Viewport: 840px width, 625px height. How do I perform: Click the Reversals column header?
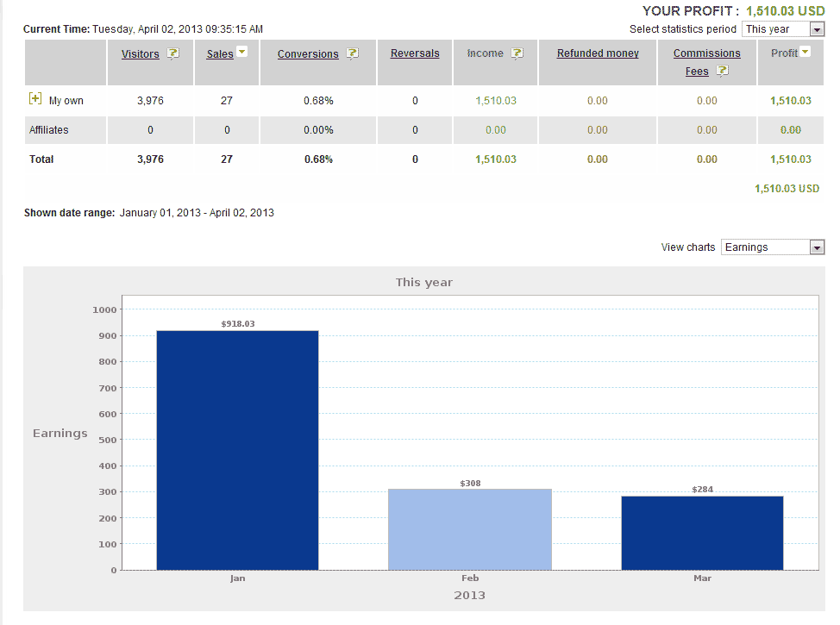415,53
